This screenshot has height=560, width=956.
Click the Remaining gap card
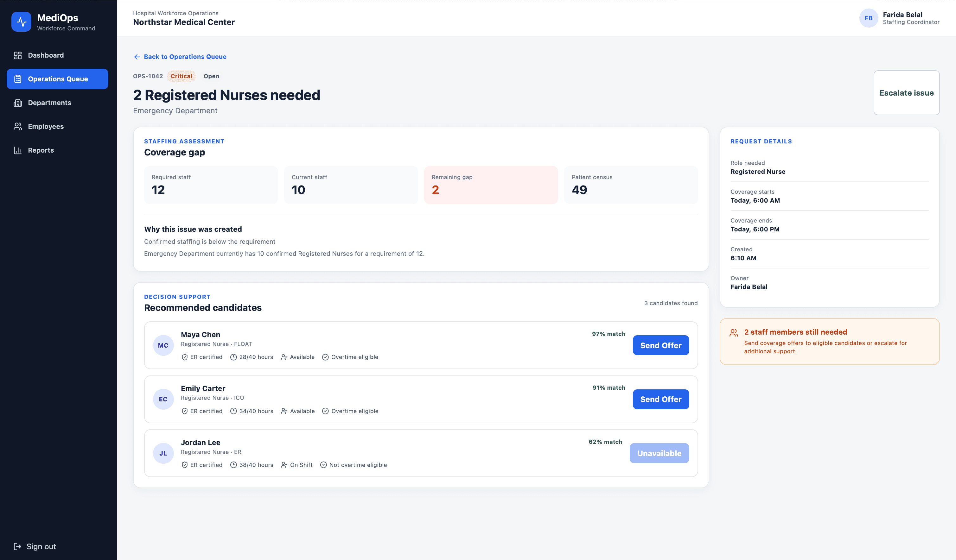[x=491, y=185]
